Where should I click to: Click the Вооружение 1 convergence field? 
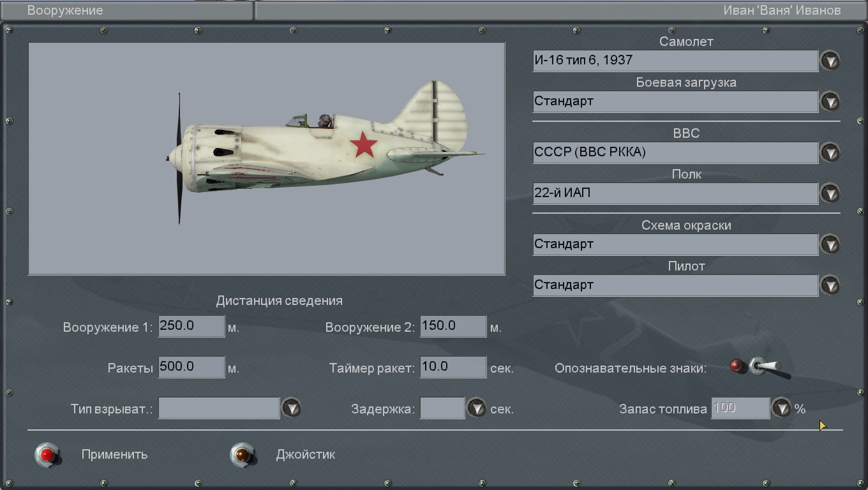click(x=191, y=326)
